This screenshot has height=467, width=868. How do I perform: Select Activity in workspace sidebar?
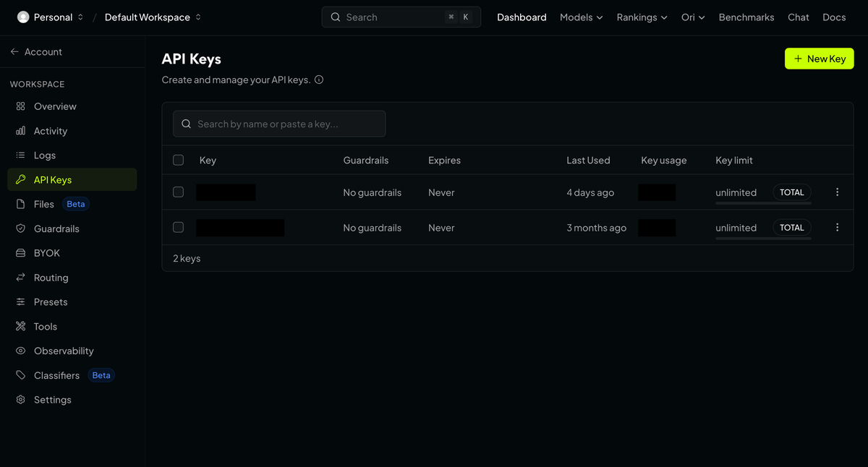coord(72,131)
